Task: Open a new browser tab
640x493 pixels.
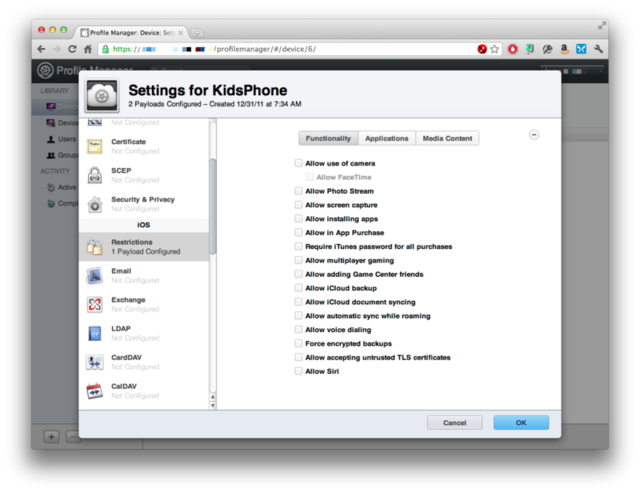Action: tap(197, 33)
